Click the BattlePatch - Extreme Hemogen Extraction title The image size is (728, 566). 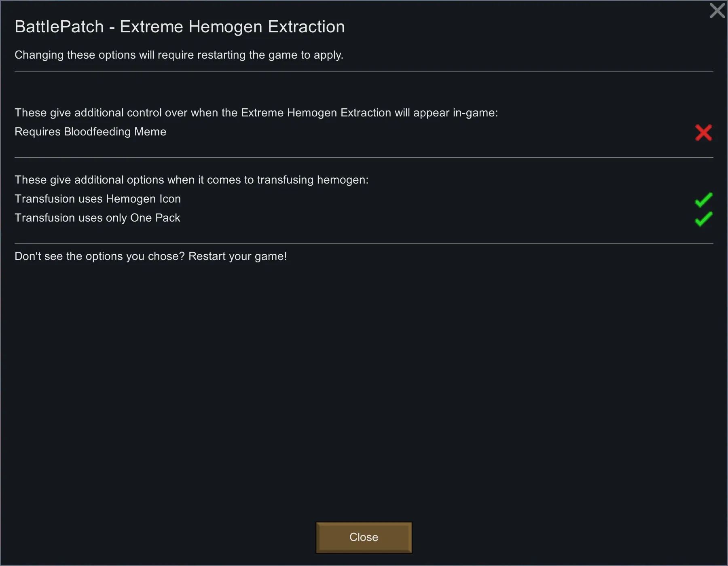180,27
